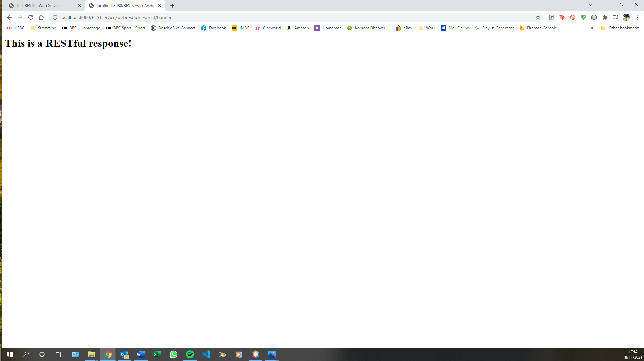Screen dimensions: 644x361
Task: Open the eBay bookmark
Action: (404, 28)
